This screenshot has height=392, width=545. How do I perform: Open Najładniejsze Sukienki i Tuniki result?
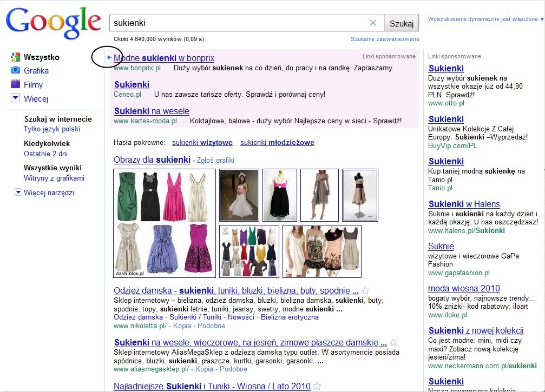212,386
